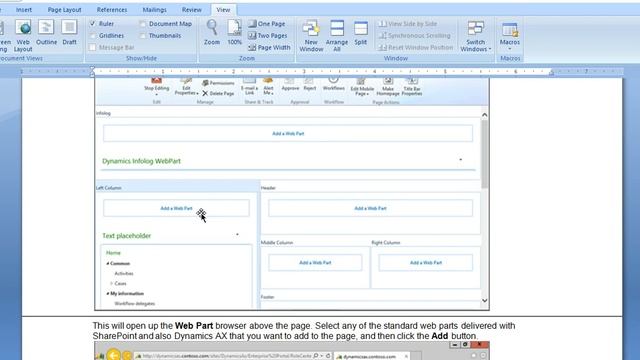Click Add a Web Part in Header zone

(370, 208)
